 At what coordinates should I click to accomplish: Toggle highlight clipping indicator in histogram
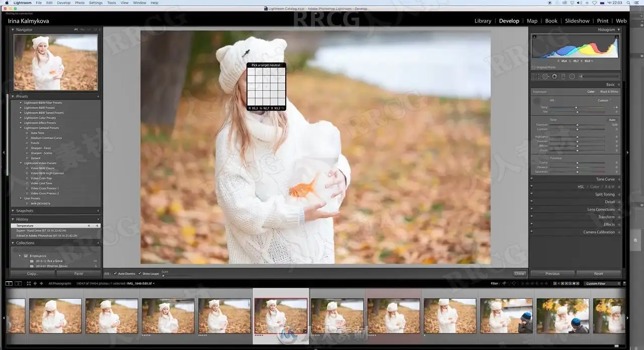tap(617, 37)
